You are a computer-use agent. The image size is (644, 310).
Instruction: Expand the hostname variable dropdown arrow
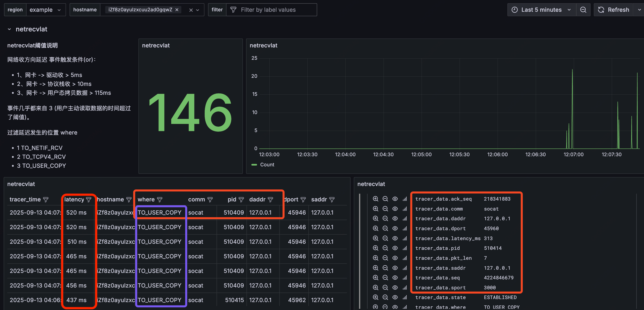tap(198, 10)
